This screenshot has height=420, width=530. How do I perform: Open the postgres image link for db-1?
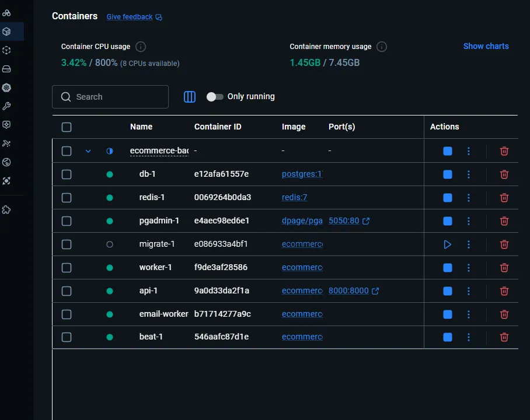click(302, 174)
